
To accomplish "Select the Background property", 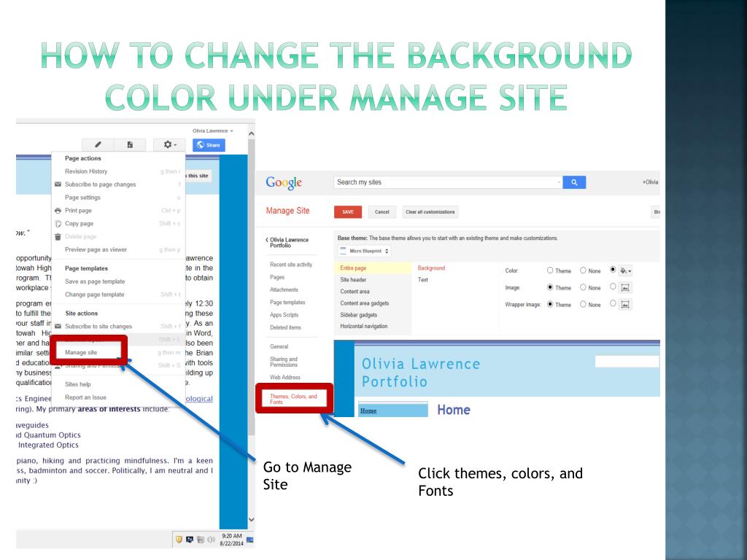I will pyautogui.click(x=431, y=268).
